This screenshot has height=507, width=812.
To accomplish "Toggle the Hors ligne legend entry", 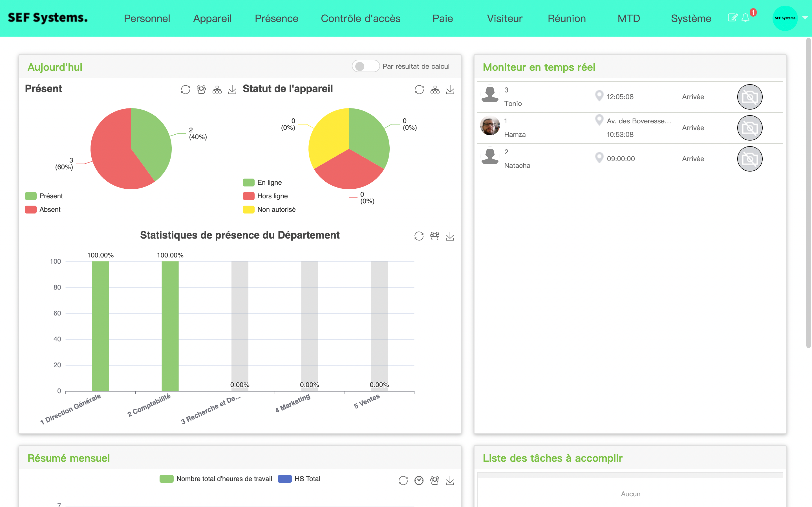I will coord(265,196).
